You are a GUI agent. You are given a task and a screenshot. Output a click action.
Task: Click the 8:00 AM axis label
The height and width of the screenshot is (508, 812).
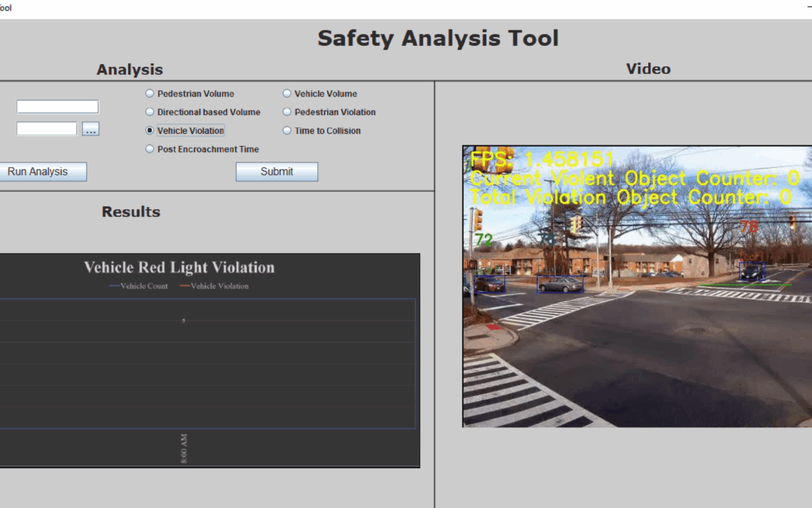pyautogui.click(x=184, y=448)
